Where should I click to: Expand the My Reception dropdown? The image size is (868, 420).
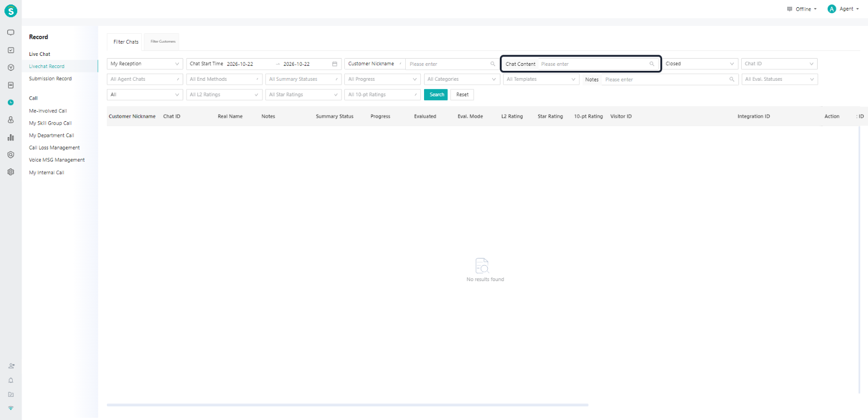144,64
